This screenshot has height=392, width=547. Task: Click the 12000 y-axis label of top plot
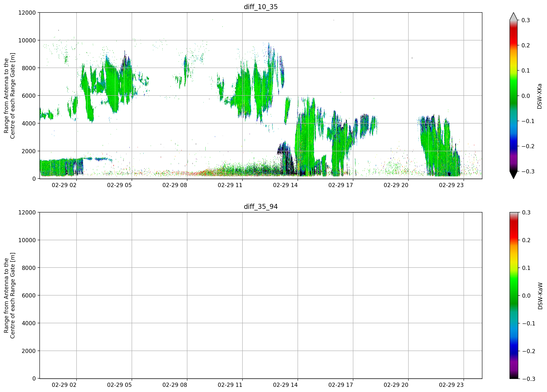click(27, 13)
